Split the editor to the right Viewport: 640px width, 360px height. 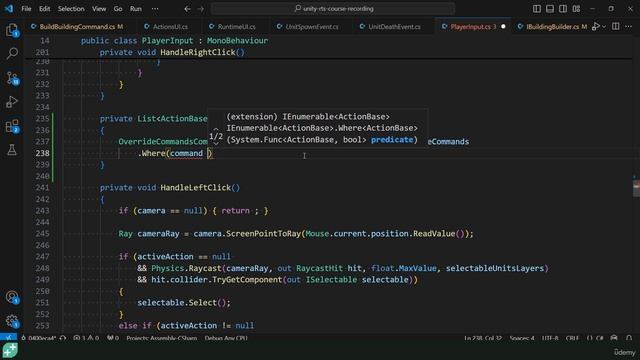click(616, 27)
